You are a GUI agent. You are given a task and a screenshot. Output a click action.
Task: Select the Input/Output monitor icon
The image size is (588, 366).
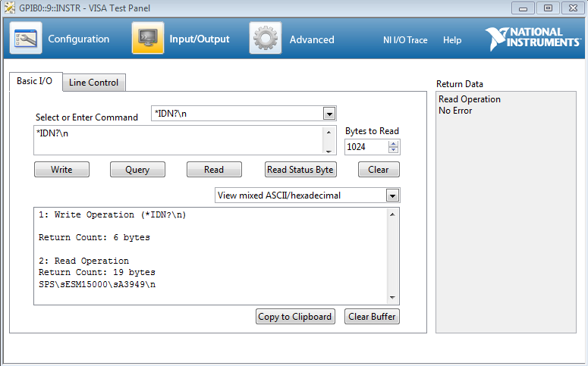coord(148,38)
